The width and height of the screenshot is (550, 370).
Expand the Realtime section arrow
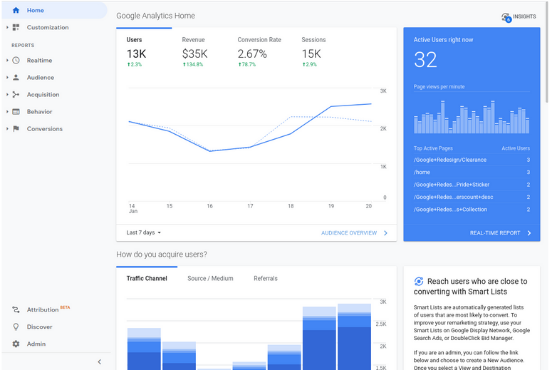point(7,60)
